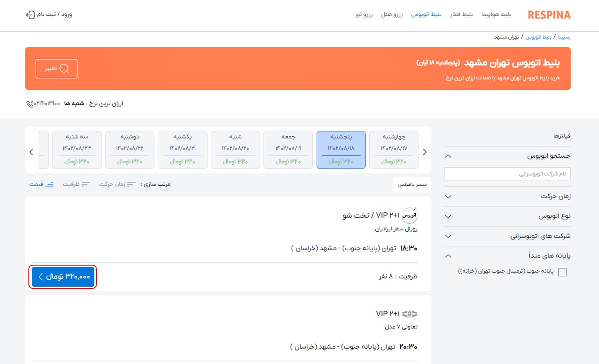
Task: Click the RESPINA logo in the header
Action: click(x=549, y=14)
